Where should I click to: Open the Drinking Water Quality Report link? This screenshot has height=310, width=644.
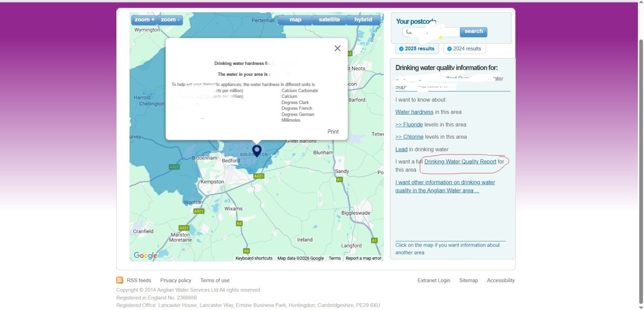click(x=460, y=162)
